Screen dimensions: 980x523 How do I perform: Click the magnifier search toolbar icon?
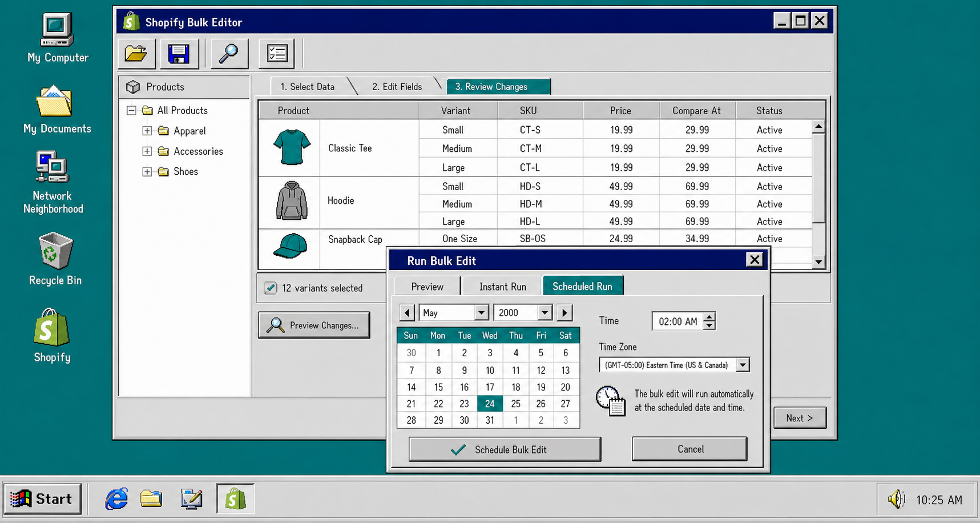pos(229,54)
